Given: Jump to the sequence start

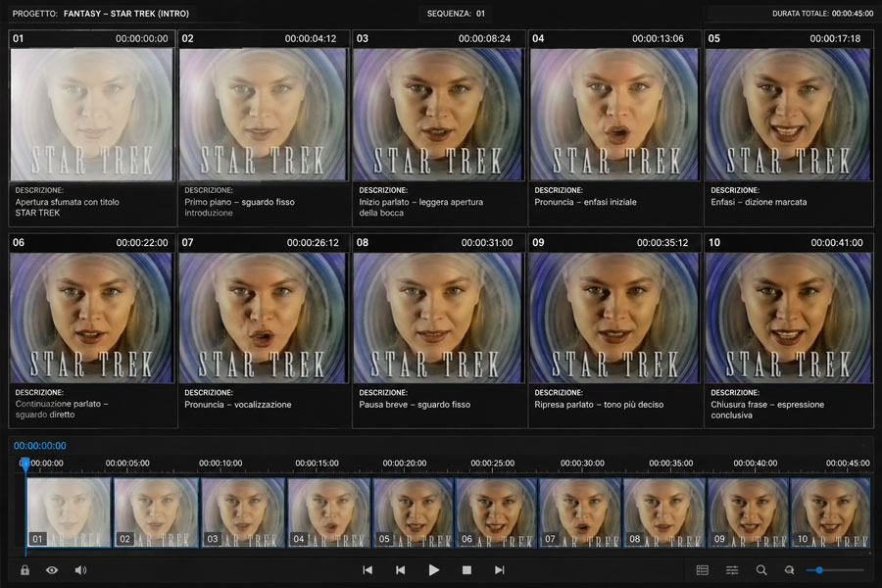Looking at the screenshot, I should (x=367, y=570).
